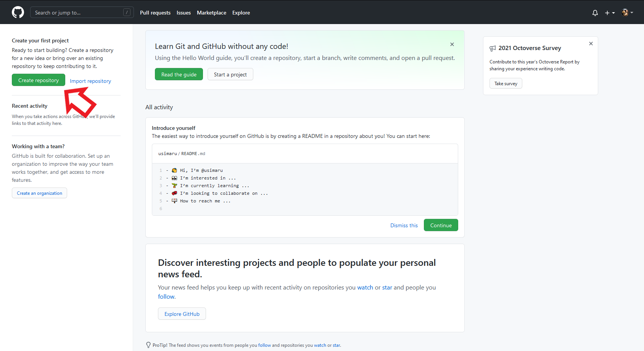The width and height of the screenshot is (644, 351).
Task: Go to Marketplace in top navigation
Action: coord(211,13)
